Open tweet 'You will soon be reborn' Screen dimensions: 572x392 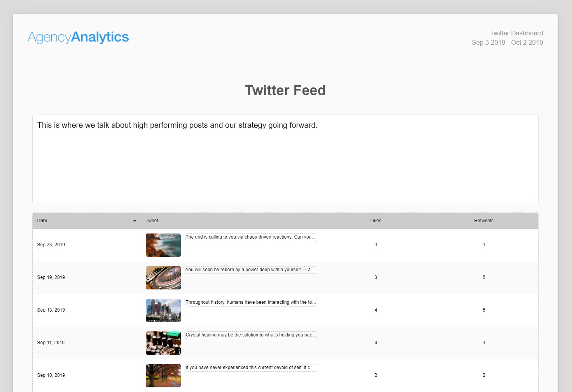click(x=251, y=270)
